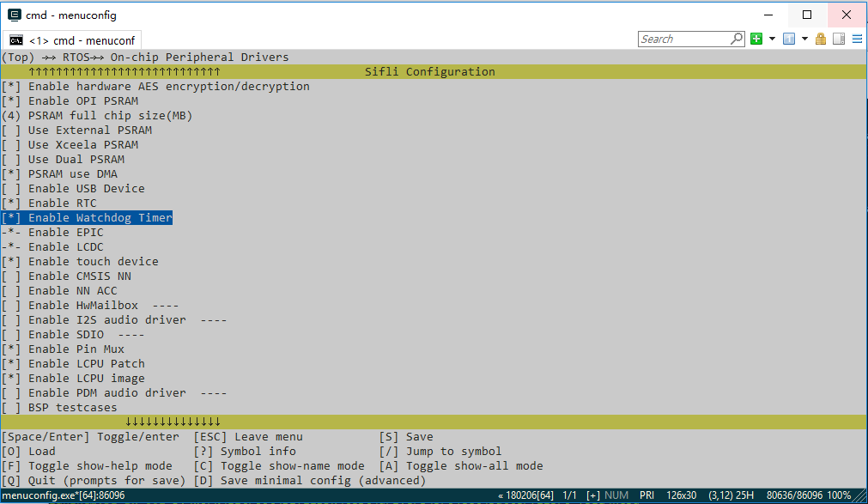Expand the console list dropdown arrow

(805, 39)
